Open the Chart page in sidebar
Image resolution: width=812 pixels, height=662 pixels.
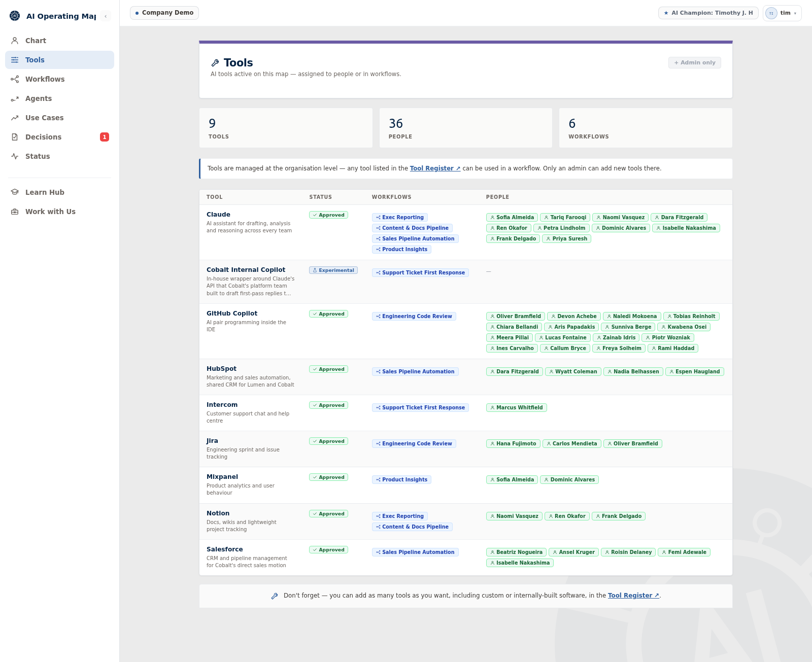click(x=59, y=41)
